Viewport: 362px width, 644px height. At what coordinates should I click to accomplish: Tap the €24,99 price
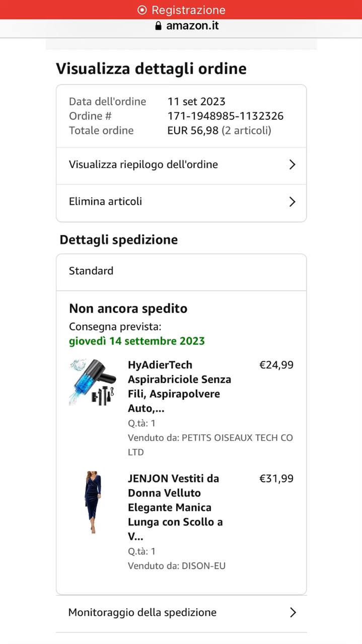[276, 365]
